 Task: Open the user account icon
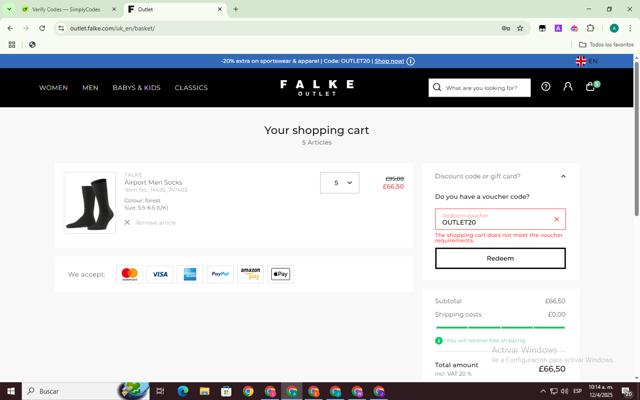[568, 87]
